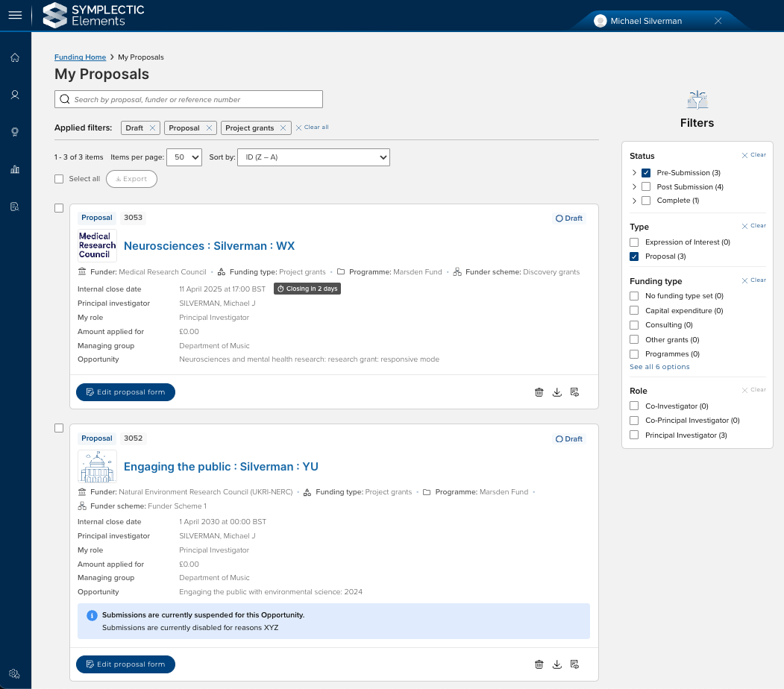This screenshot has width=784, height=689.
Task: Clear the Status filter section
Action: [x=753, y=155]
